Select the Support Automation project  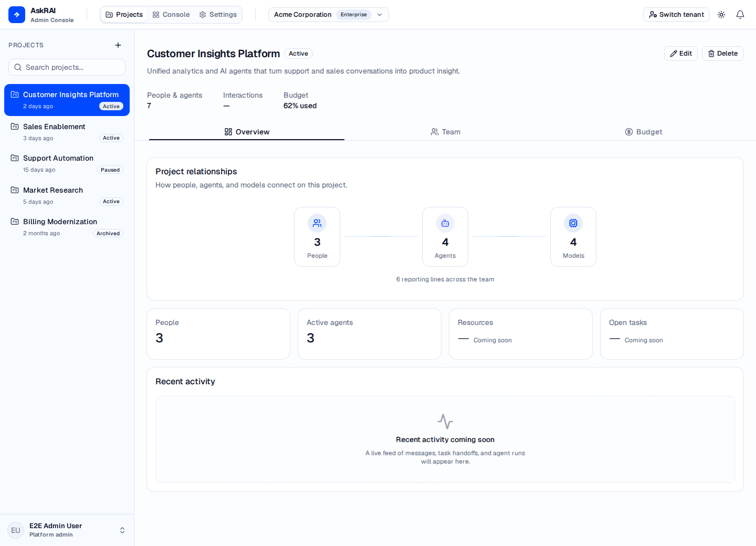(67, 163)
